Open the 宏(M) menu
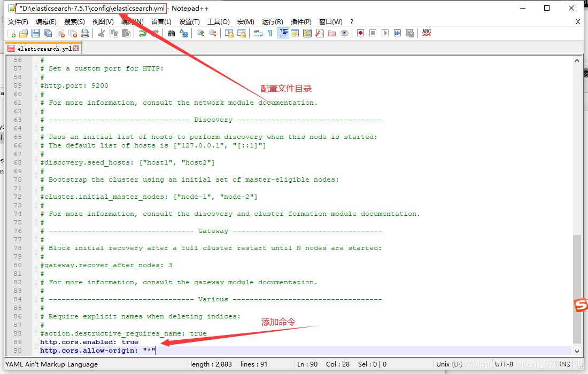The height and width of the screenshot is (374, 588). [246, 22]
